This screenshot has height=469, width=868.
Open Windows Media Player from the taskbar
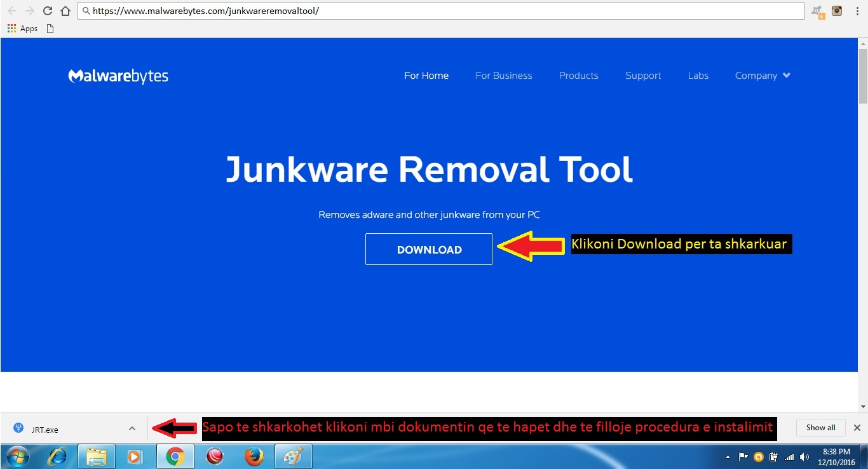[135, 457]
